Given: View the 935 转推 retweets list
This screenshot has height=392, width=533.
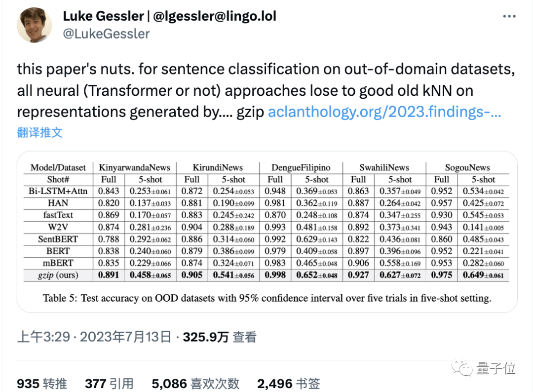Looking at the screenshot, I should pos(42,384).
